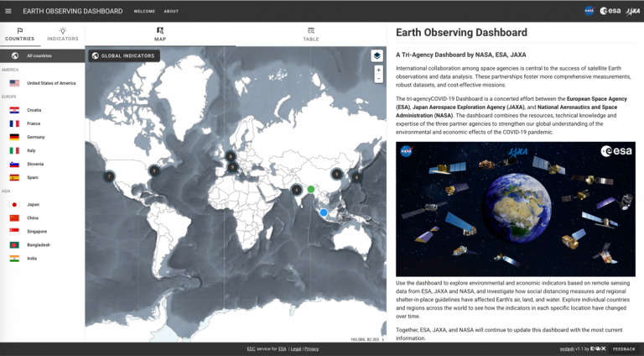The width and height of the screenshot is (644, 356).
Task: Switch to the Indicators tab
Action: 62,34
